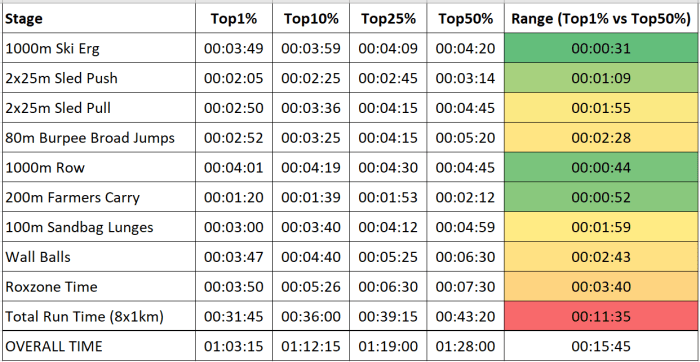Click the yellow 00:01:55 Sled Pull range
Screen dimensions: 700x362
click(601, 108)
